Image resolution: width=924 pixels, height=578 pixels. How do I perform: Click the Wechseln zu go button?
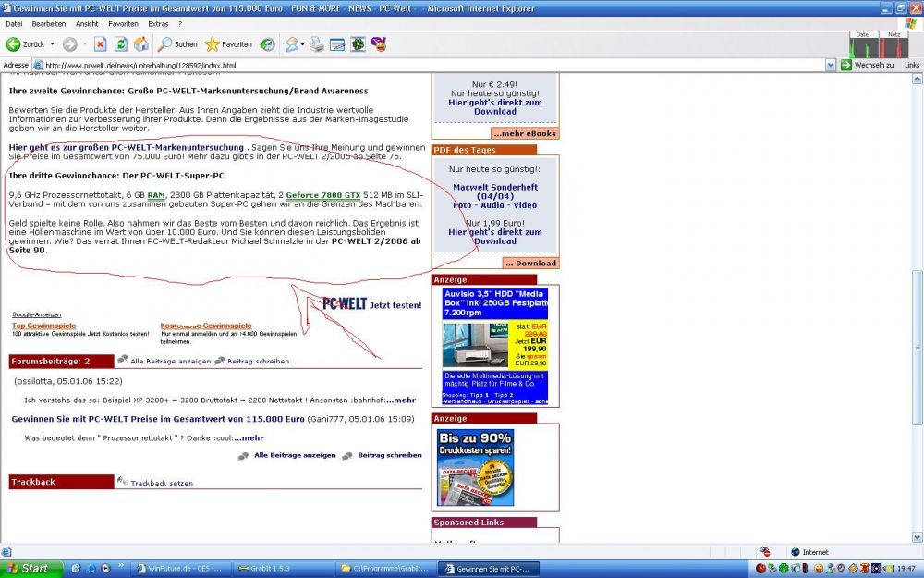click(x=868, y=65)
